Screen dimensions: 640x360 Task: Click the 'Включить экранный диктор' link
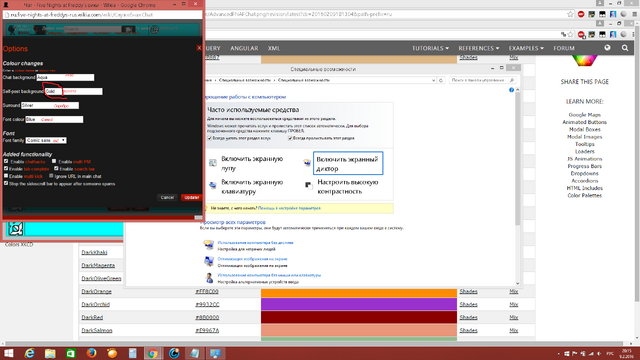click(x=347, y=164)
